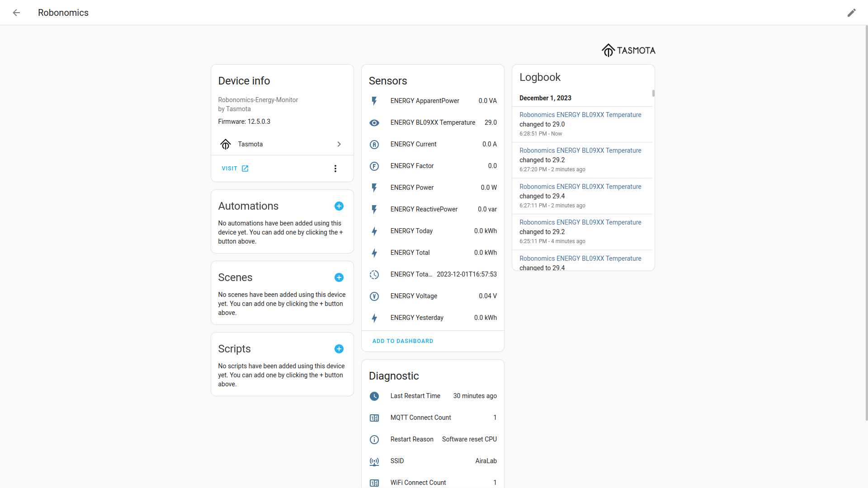
Task: Click the Logbook heading
Action: point(540,77)
